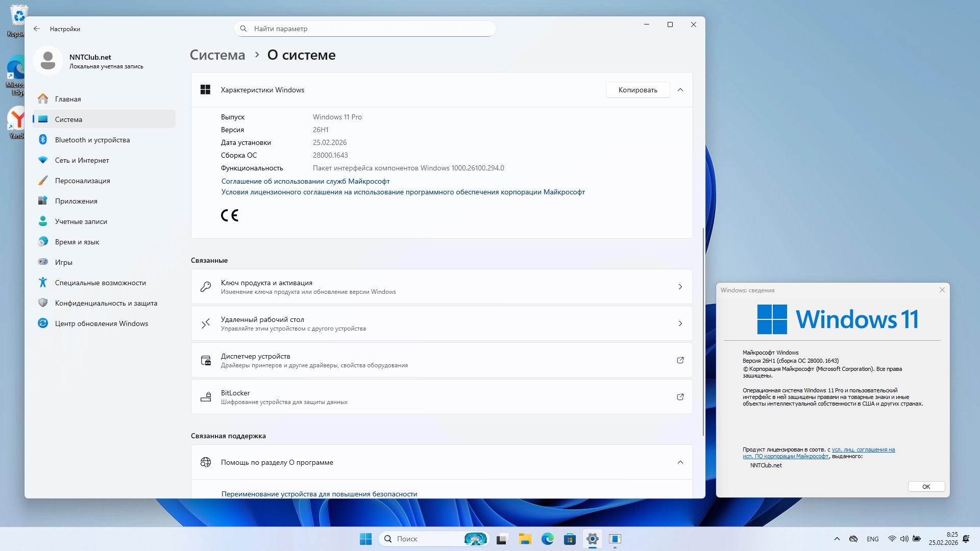Open the Remote Desktop chevron
980x551 pixels.
point(680,323)
